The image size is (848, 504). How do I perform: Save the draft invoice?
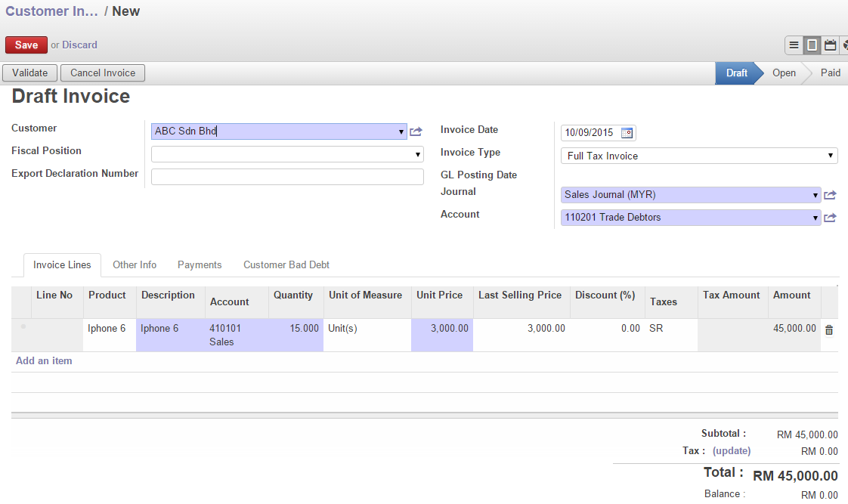(26, 45)
